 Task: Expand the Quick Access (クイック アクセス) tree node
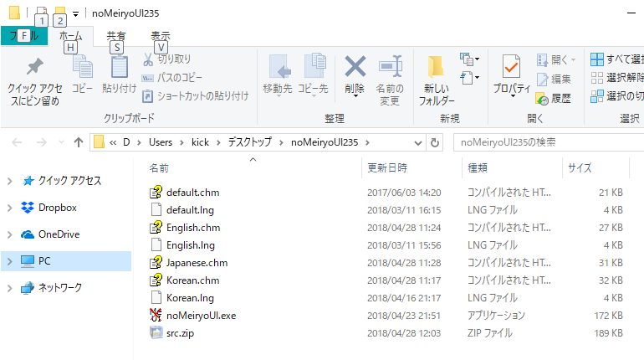[x=10, y=181]
